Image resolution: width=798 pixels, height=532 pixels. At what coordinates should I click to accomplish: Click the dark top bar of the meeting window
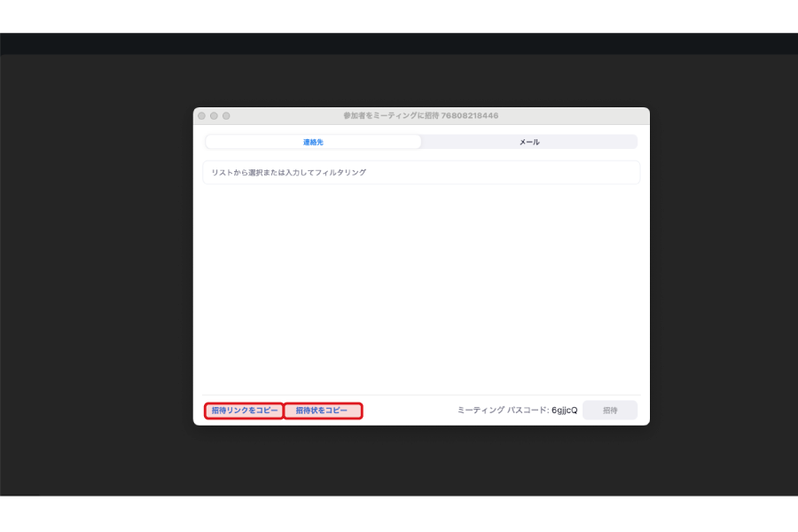click(399, 43)
